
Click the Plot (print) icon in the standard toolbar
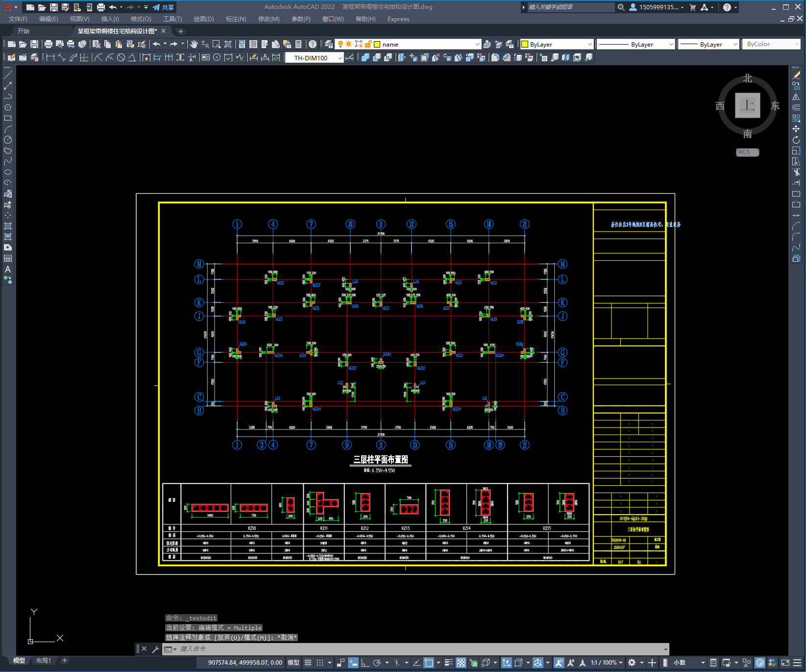(49, 44)
